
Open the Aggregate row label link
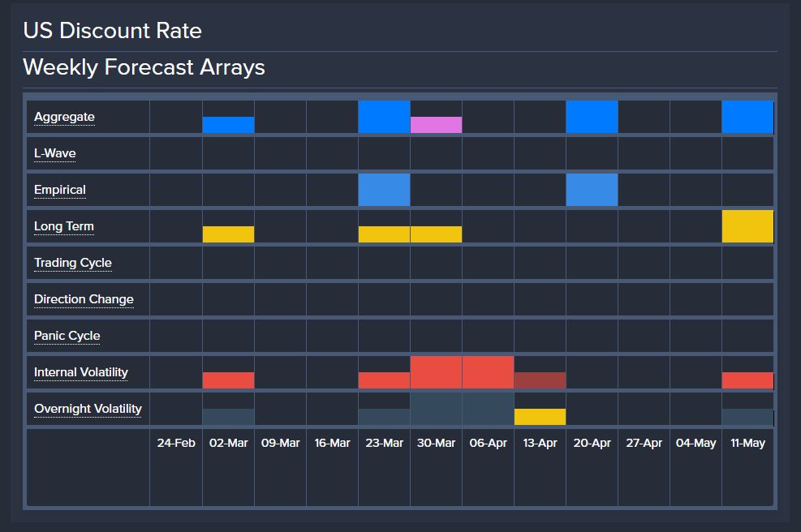point(64,117)
